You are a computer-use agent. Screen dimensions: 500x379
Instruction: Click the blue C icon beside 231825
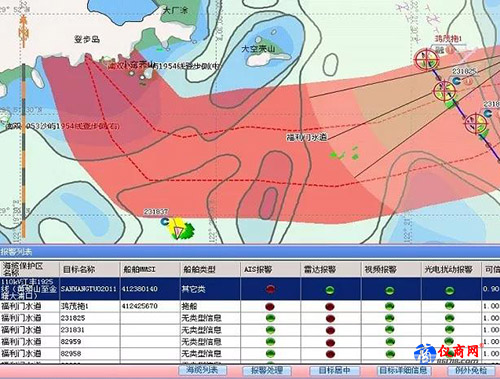click(x=456, y=80)
